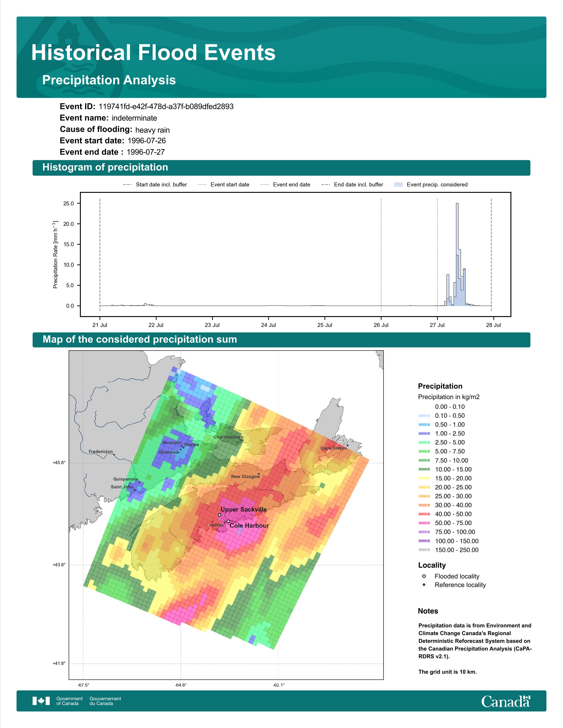The width and height of the screenshot is (563, 728).
Task: Click the Saint John map label
Action: point(122,487)
